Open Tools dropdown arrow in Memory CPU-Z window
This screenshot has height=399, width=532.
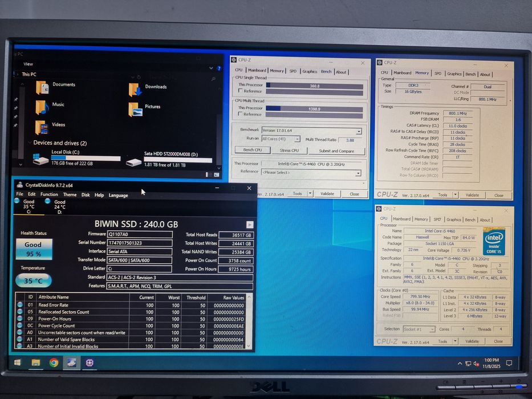456,195
